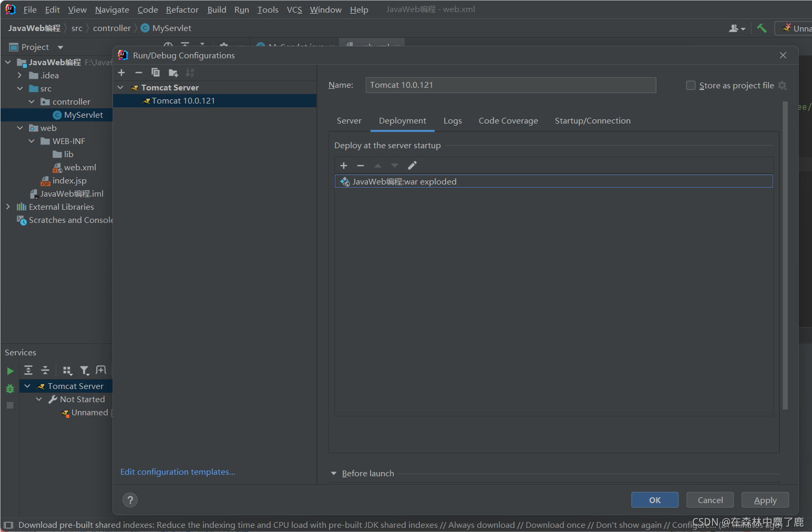
Task: Collapse web folder chevron
Action: point(19,128)
